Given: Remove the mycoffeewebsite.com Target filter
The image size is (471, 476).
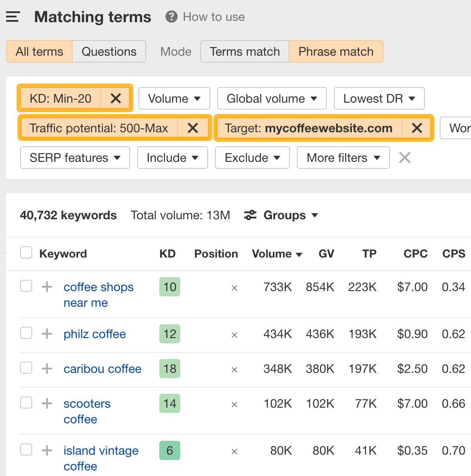Looking at the screenshot, I should 417,128.
